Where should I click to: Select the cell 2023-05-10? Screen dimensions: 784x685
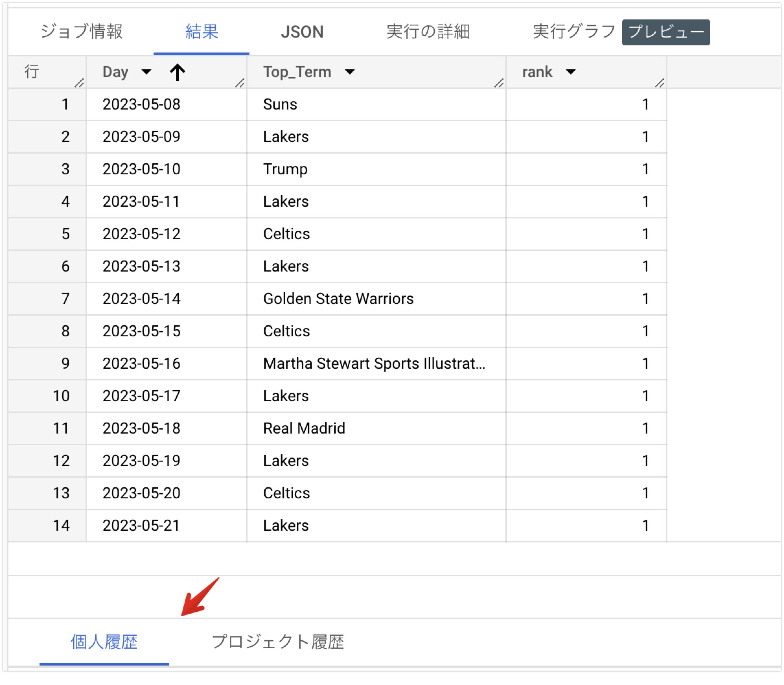tap(167, 169)
